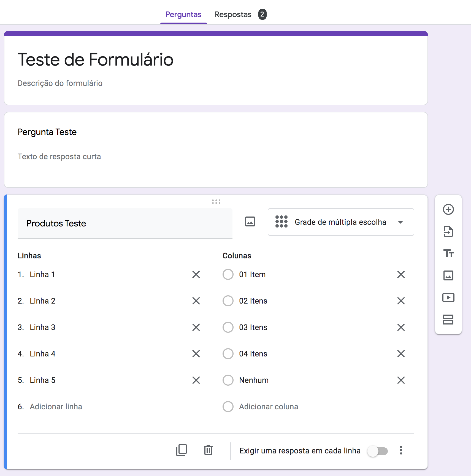471x476 pixels.
Task: Select the Nenhum radio button
Action: [228, 380]
